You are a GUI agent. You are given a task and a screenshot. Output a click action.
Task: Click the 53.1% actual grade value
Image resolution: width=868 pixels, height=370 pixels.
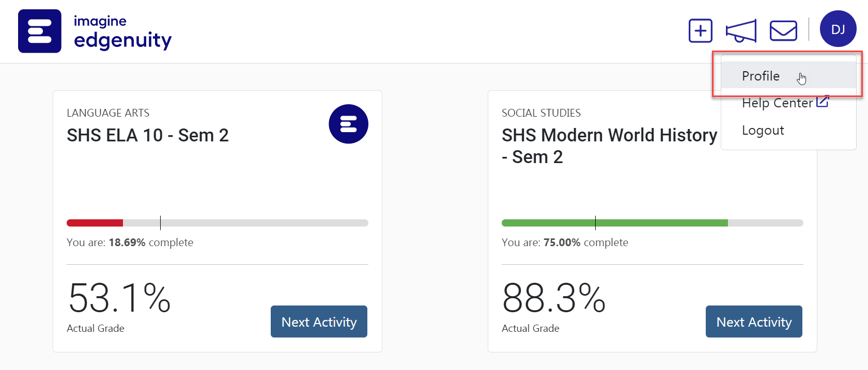119,298
